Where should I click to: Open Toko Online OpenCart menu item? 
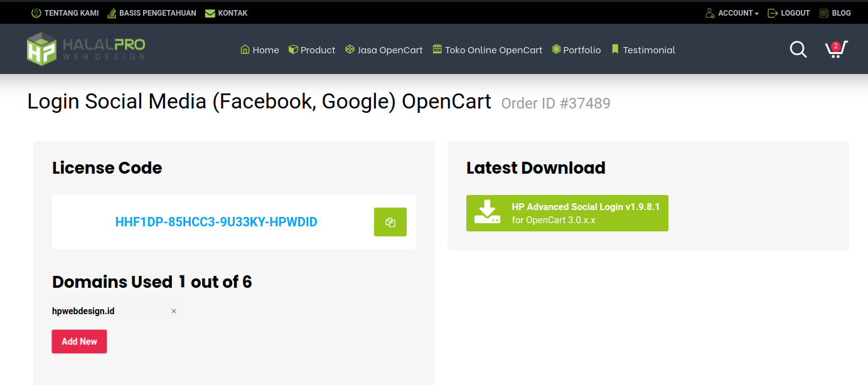coord(488,50)
